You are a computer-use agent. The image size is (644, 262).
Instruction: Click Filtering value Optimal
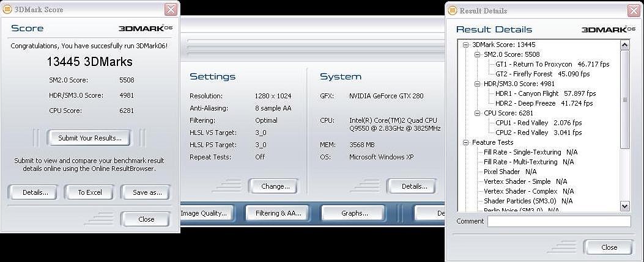pyautogui.click(x=266, y=120)
